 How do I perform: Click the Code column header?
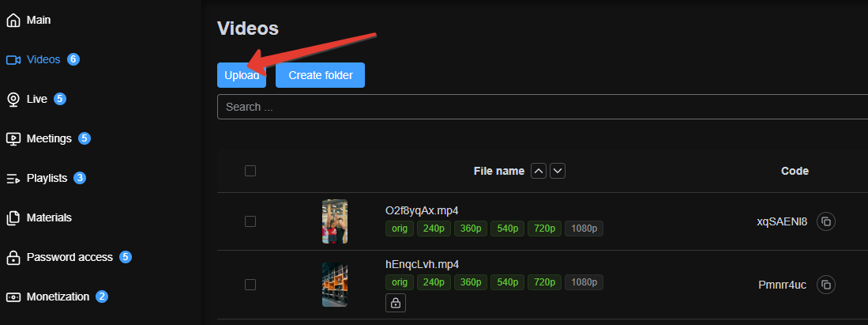point(795,171)
